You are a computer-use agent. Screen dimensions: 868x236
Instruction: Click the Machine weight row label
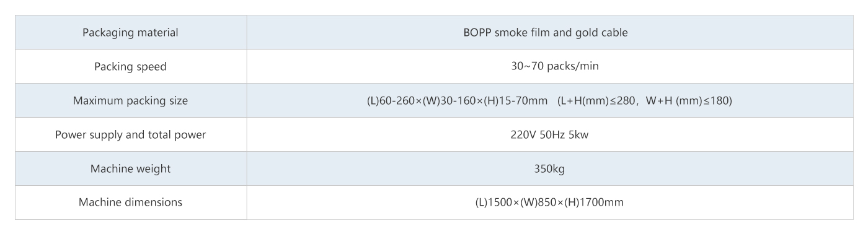[131, 168]
